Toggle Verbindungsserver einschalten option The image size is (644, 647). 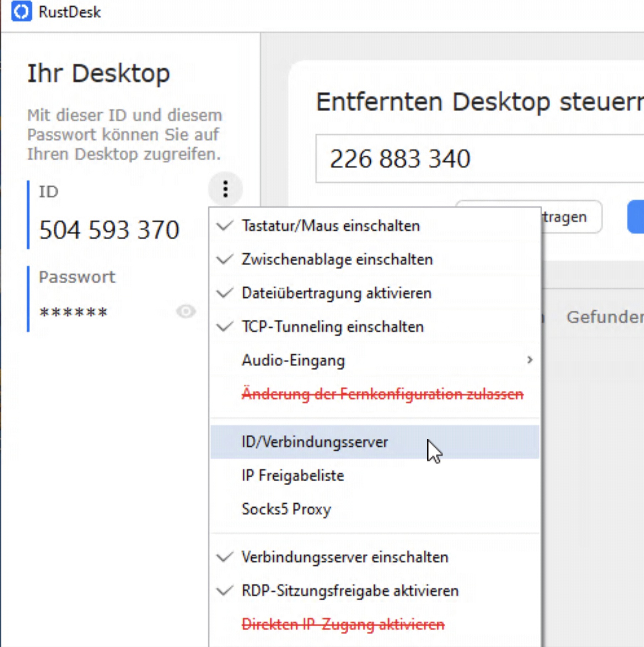tap(345, 557)
